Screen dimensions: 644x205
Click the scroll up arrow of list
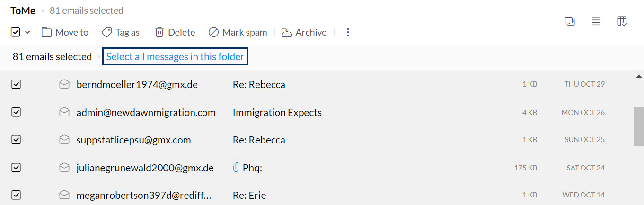pyautogui.click(x=639, y=76)
